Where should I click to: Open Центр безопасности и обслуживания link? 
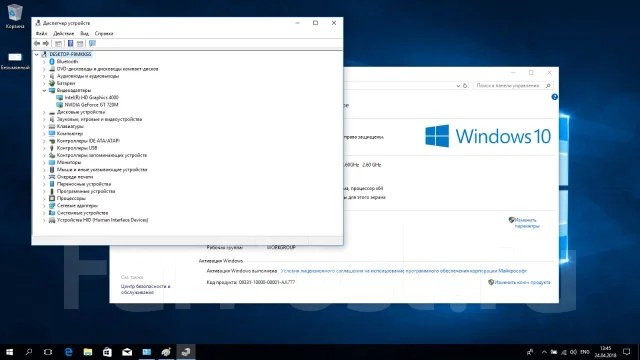click(x=145, y=289)
